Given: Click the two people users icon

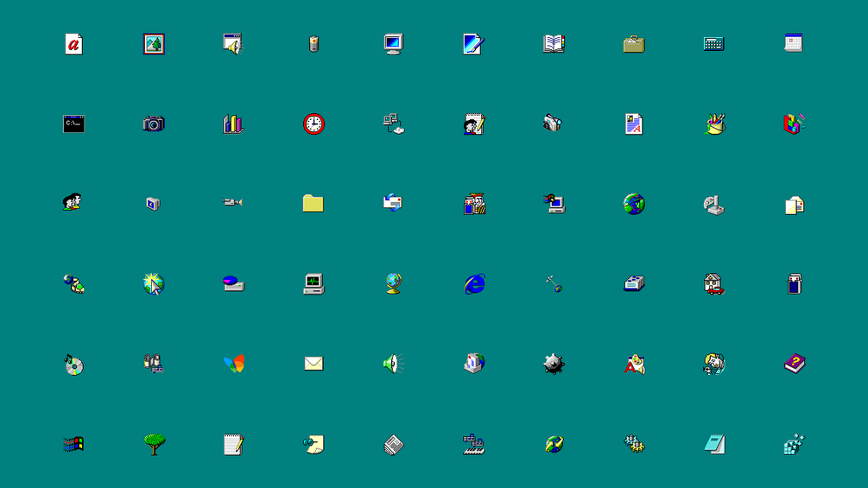Looking at the screenshot, I should (x=73, y=202).
